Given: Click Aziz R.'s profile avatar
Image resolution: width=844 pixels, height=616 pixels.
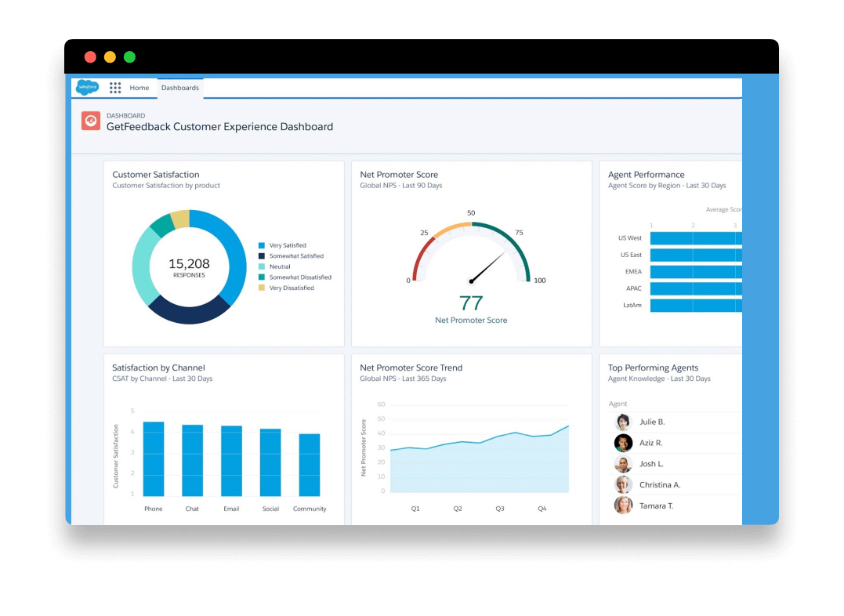Looking at the screenshot, I should (622, 443).
